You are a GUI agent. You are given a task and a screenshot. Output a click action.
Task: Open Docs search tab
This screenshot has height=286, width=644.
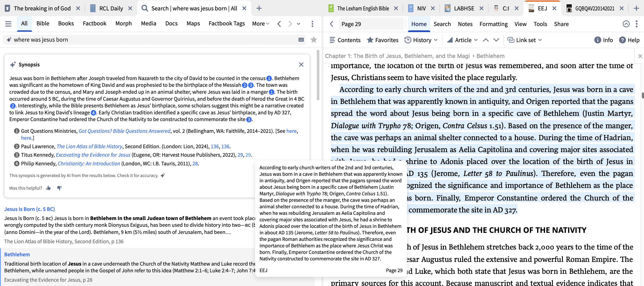click(x=171, y=23)
